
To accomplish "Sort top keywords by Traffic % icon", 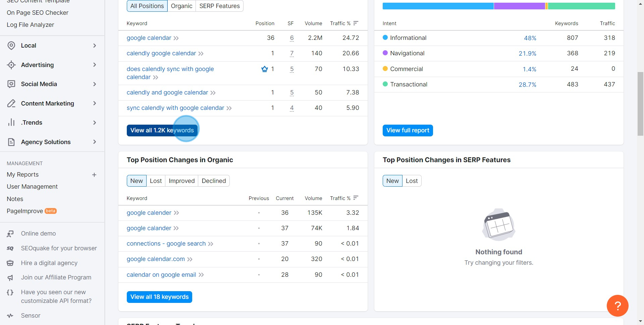I will coord(356,23).
